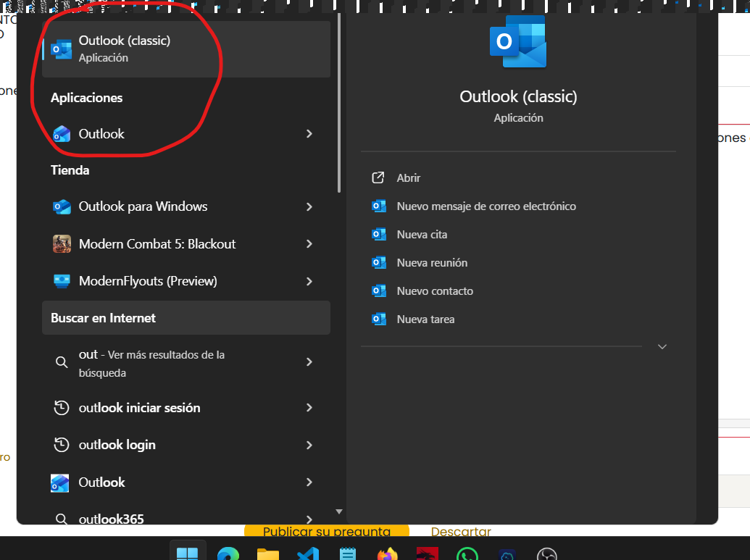Expand the chevron beside Outlook under Aplicaciones
750x560 pixels.
coord(309,134)
